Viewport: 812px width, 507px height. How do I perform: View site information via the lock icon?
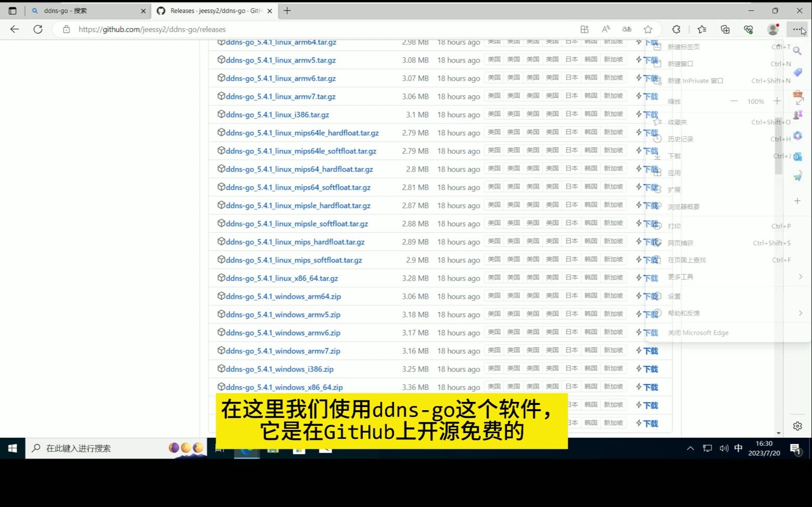tap(66, 30)
